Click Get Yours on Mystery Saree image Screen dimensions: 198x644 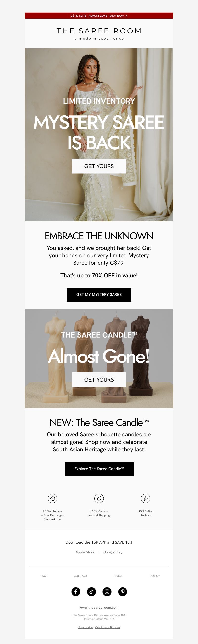click(x=99, y=166)
